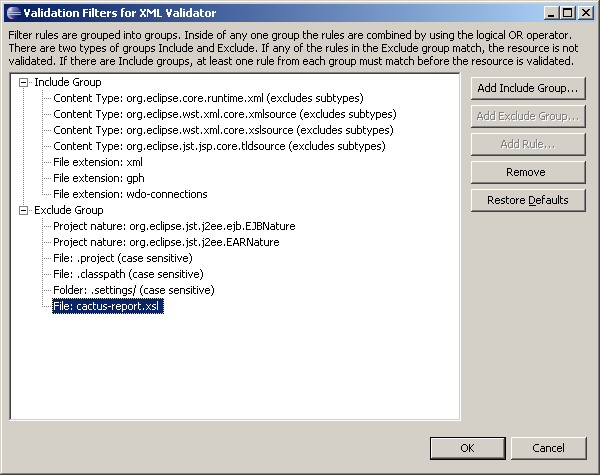Select File extension: wdo-connections rule
Viewport: 600px width, 475px height.
tap(130, 194)
